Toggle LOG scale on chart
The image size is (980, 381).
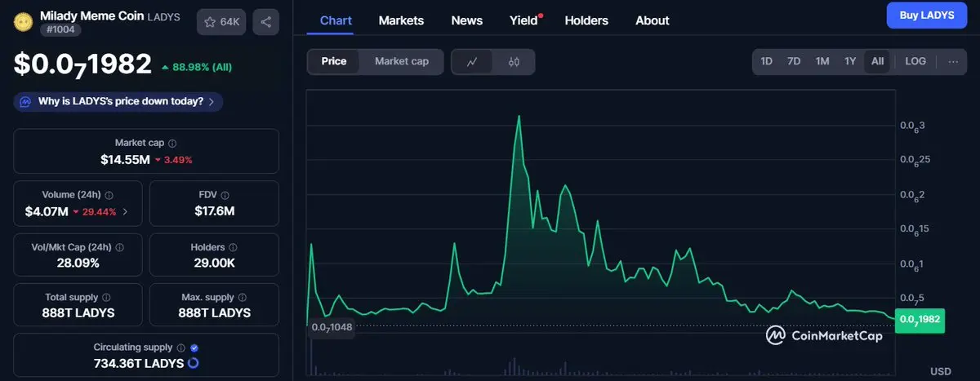[915, 61]
